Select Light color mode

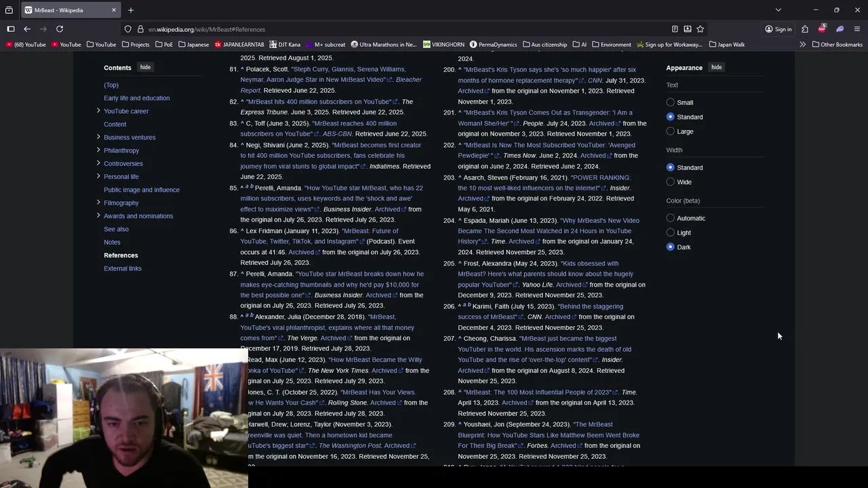(x=671, y=232)
